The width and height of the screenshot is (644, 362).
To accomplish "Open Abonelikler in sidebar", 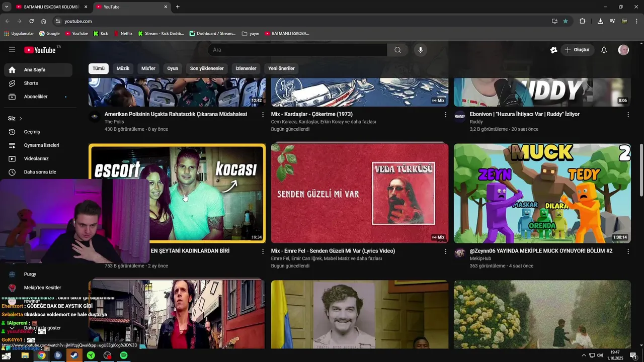I will pos(38,97).
